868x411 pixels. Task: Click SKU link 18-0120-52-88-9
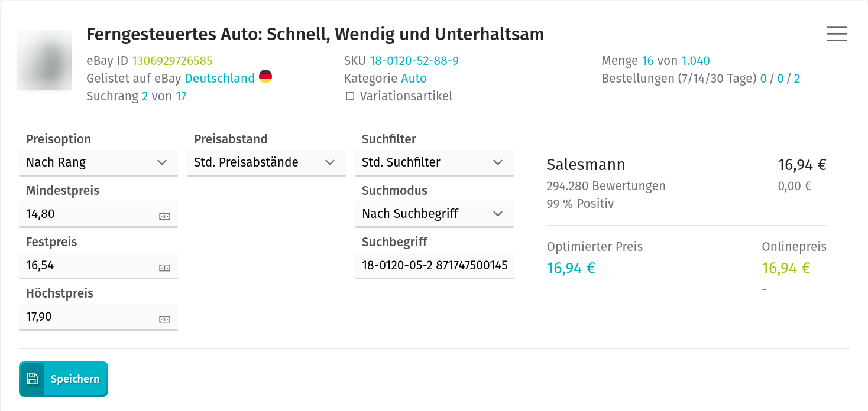(x=414, y=61)
